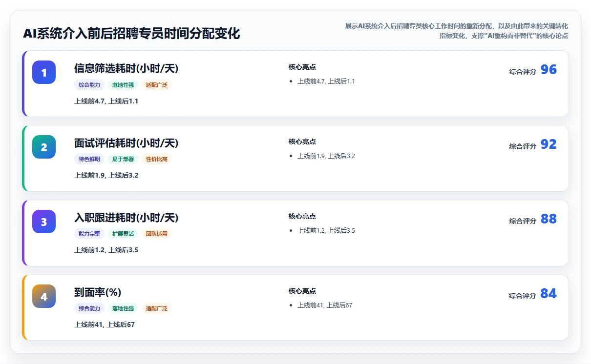This screenshot has width=591, height=364.
Task: Click the score value 92
Action: (549, 144)
